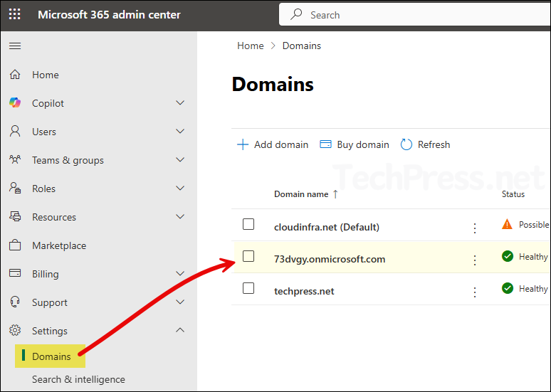Click the Settings gear icon

pos(15,331)
